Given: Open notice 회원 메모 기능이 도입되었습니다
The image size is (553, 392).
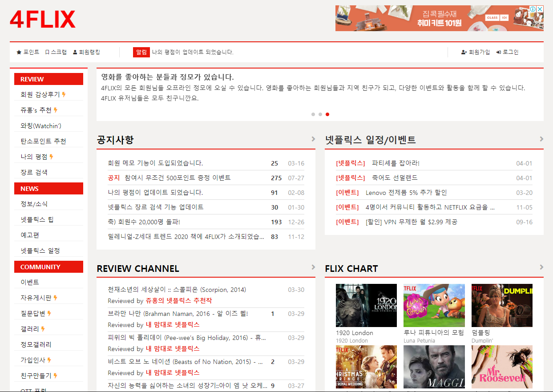Looking at the screenshot, I should click(x=155, y=163).
